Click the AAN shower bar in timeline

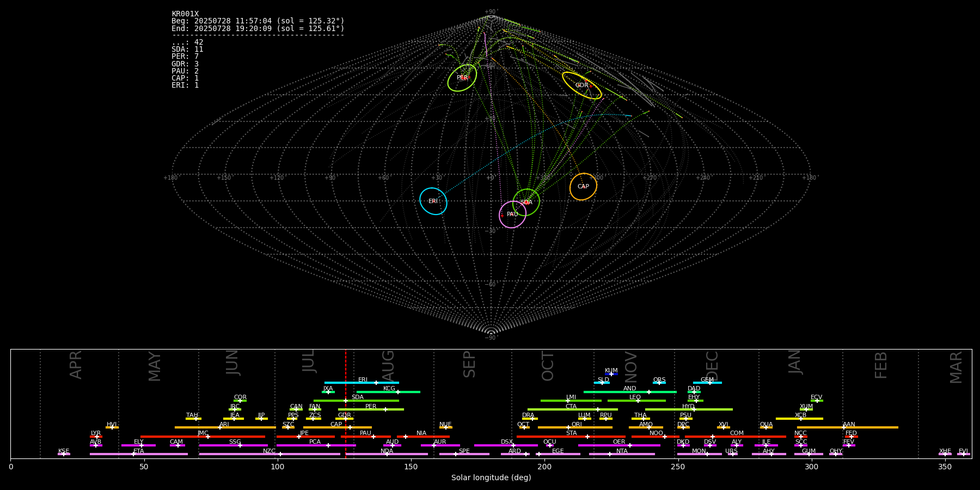848,427
